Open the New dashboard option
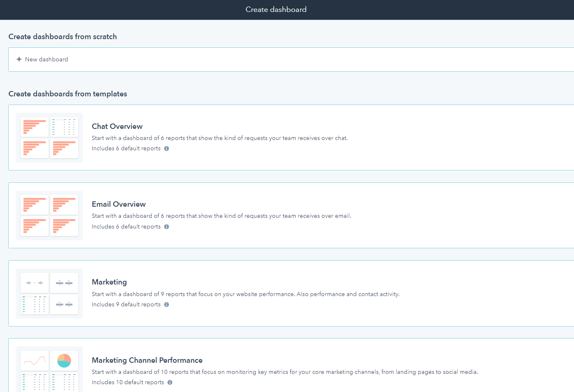The height and width of the screenshot is (392, 574). pos(291,59)
